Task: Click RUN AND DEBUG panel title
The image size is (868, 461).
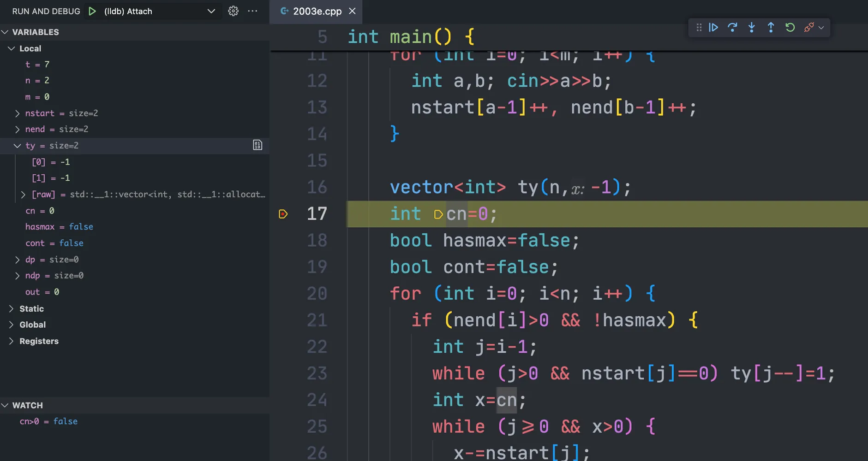Action: pos(46,11)
